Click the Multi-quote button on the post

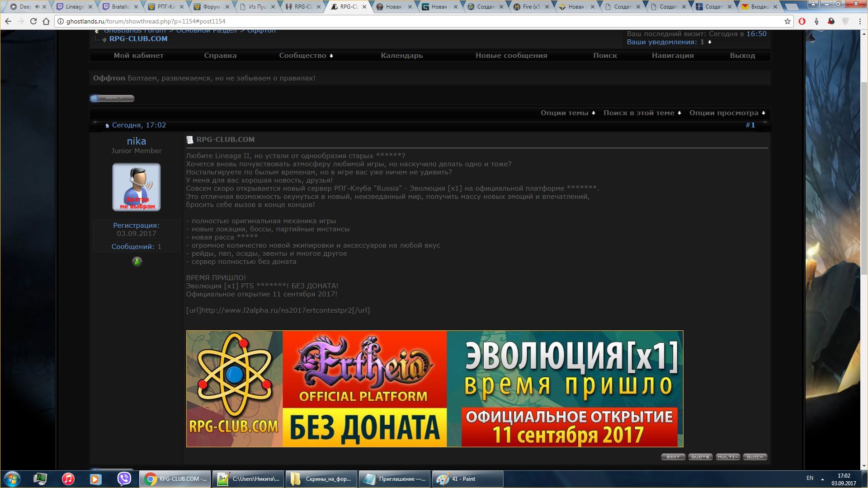728,457
